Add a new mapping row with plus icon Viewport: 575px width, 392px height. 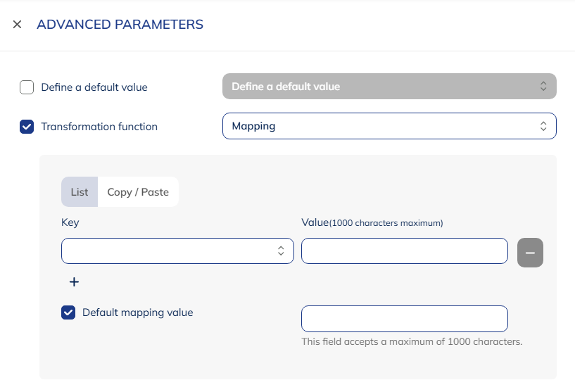[74, 282]
